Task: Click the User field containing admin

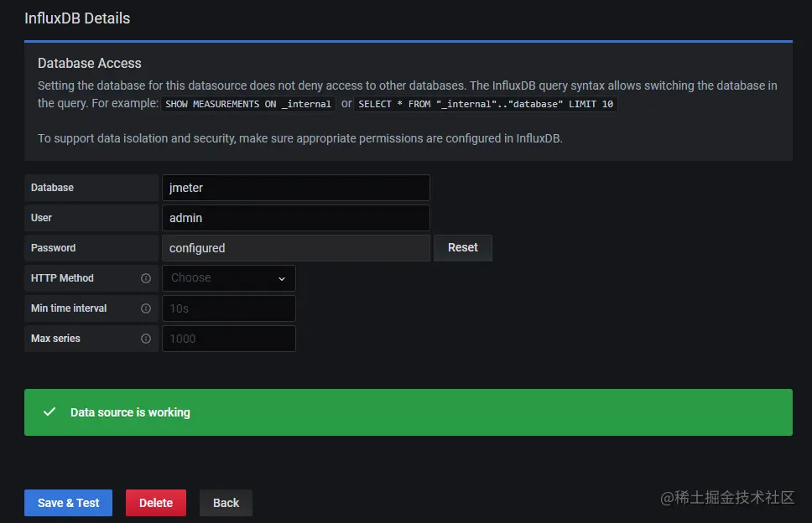Action: coord(296,218)
